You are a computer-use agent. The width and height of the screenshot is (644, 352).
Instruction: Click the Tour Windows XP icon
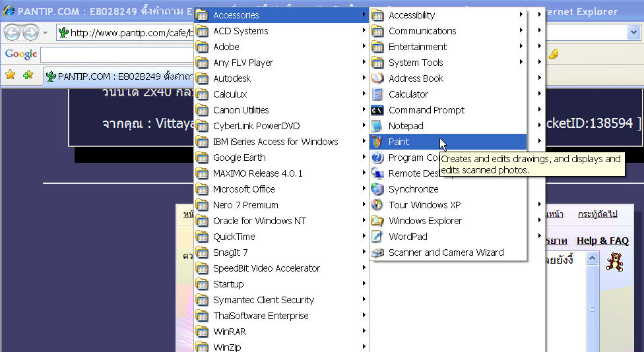tap(377, 205)
